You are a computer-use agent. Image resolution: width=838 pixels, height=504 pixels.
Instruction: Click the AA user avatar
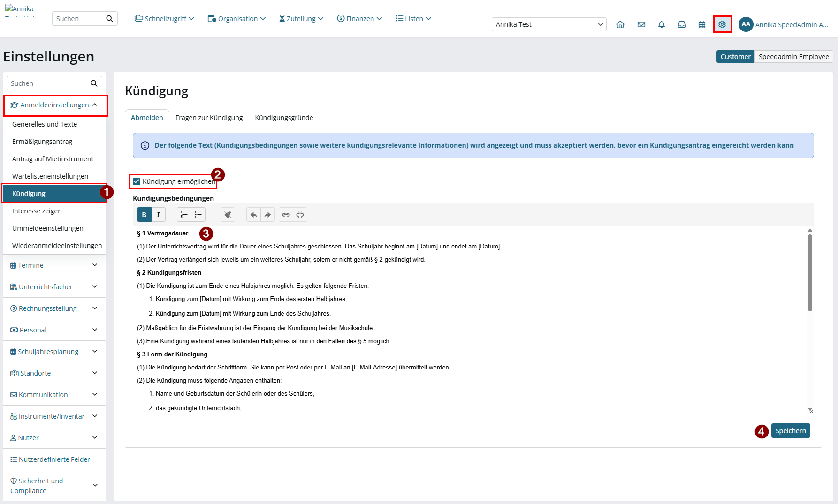746,24
